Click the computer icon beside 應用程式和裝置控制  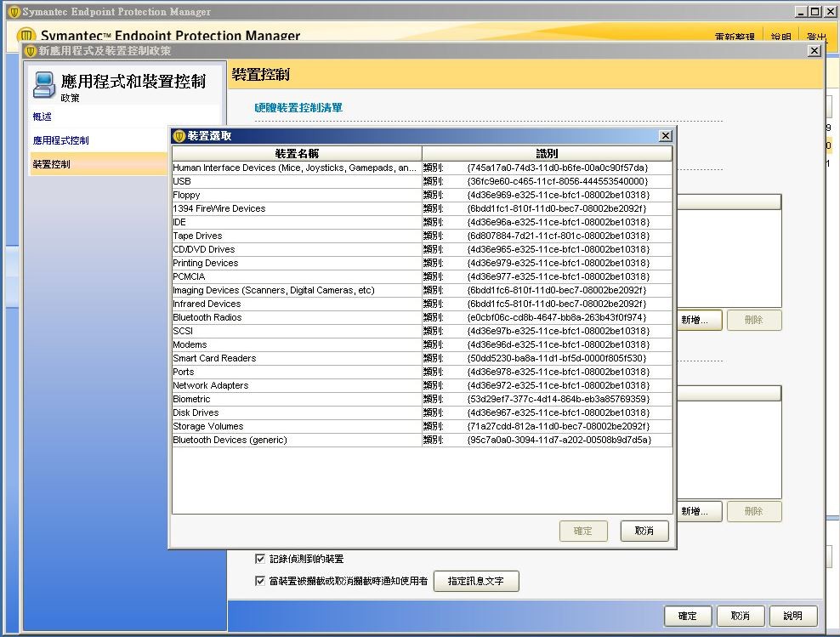[44, 85]
